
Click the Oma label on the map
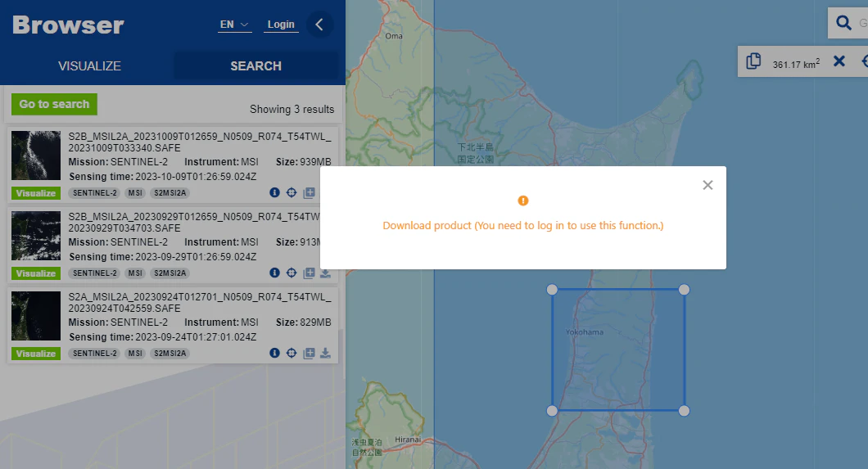point(394,36)
